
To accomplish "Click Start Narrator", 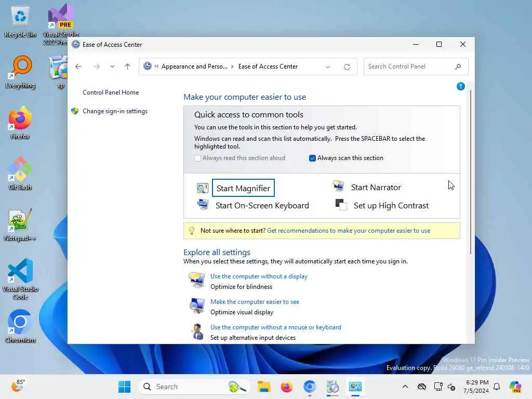I will coord(376,187).
